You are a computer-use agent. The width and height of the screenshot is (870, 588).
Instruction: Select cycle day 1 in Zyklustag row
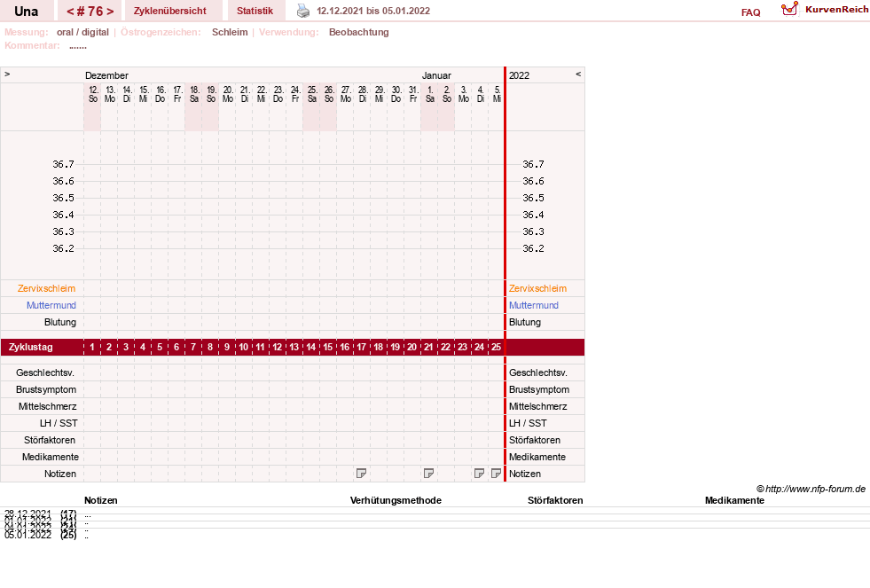click(x=92, y=348)
